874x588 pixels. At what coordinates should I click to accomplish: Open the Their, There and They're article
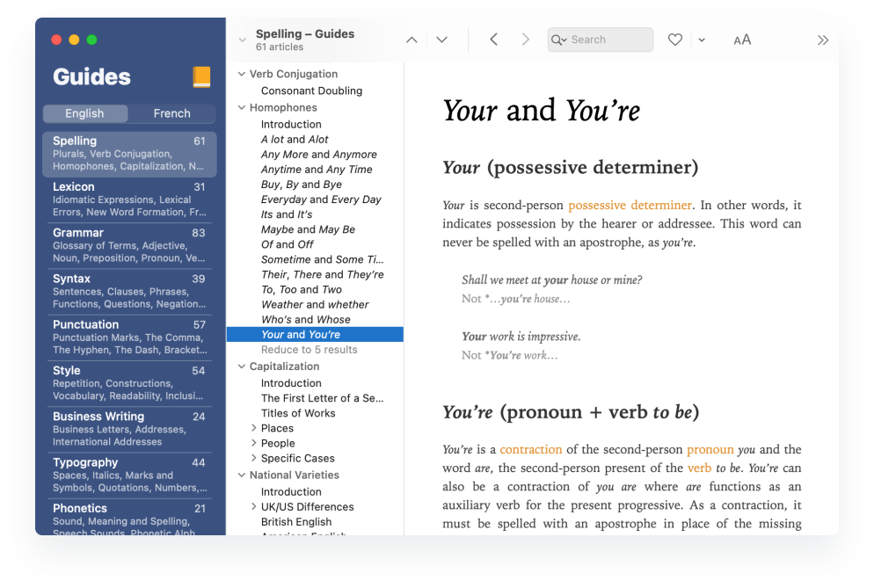pos(322,274)
